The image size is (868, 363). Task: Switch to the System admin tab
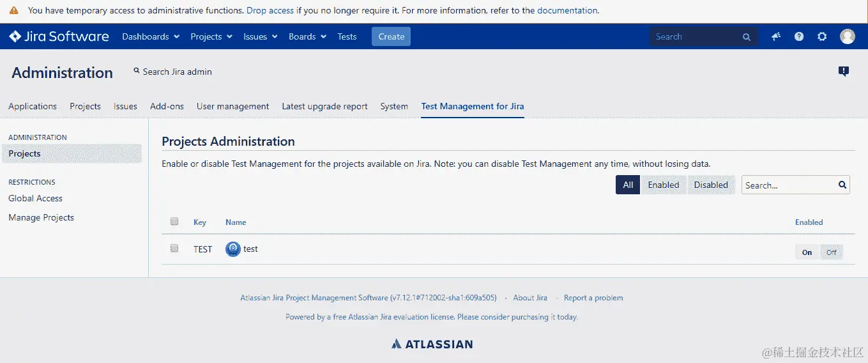coord(394,106)
